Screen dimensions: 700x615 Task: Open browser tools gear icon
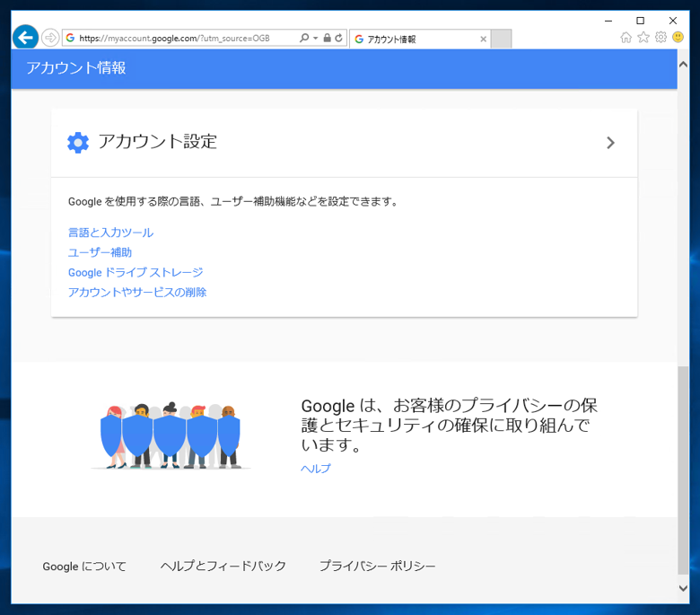pyautogui.click(x=661, y=37)
